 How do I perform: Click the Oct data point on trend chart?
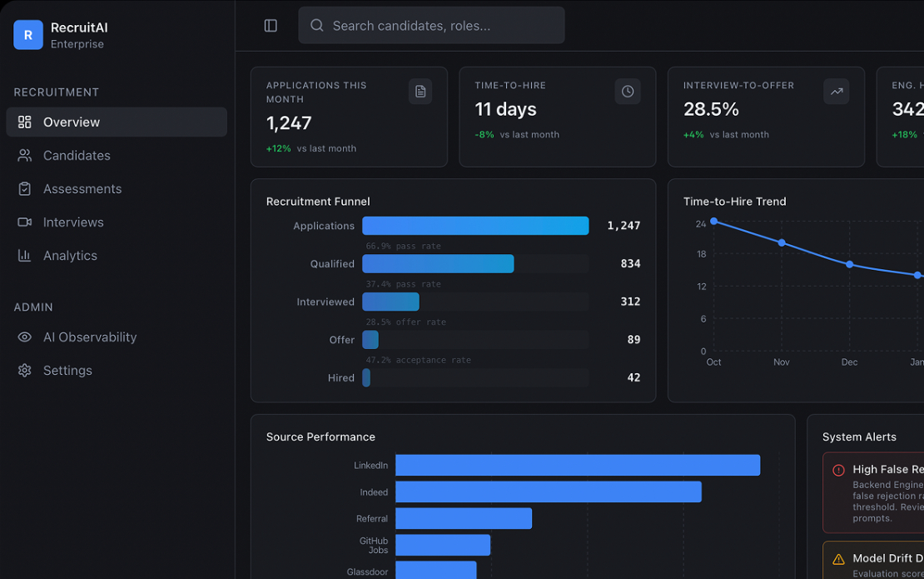713,221
